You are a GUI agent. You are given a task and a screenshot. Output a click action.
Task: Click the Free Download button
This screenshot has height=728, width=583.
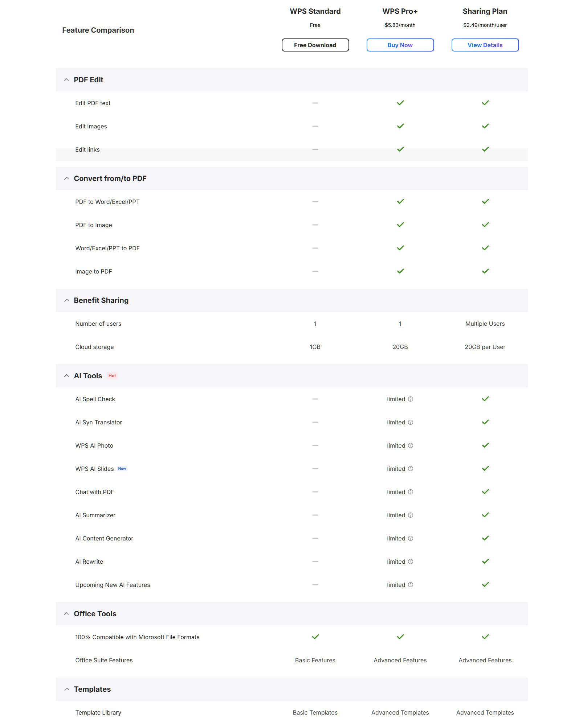pyautogui.click(x=315, y=45)
